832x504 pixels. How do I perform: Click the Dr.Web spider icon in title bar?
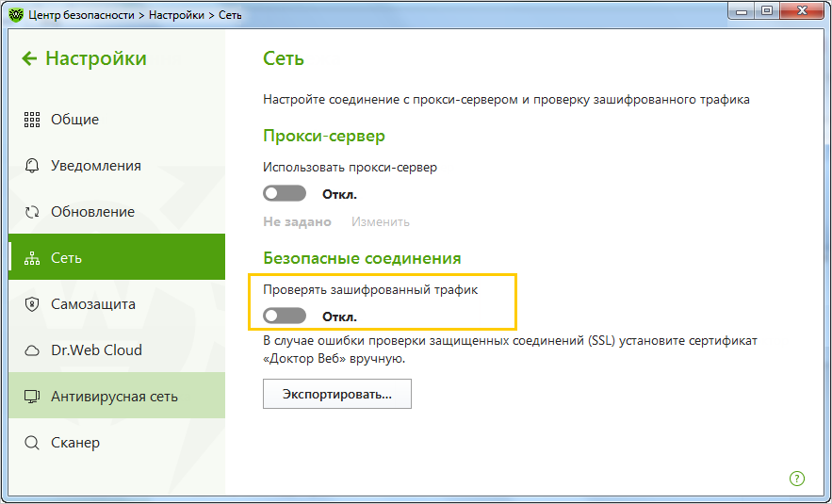click(16, 14)
